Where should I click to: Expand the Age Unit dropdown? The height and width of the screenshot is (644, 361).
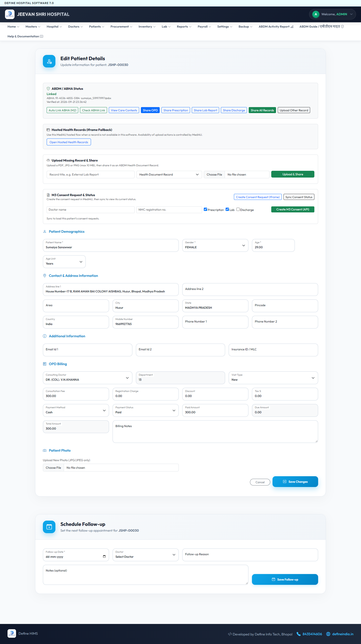(x=64, y=262)
